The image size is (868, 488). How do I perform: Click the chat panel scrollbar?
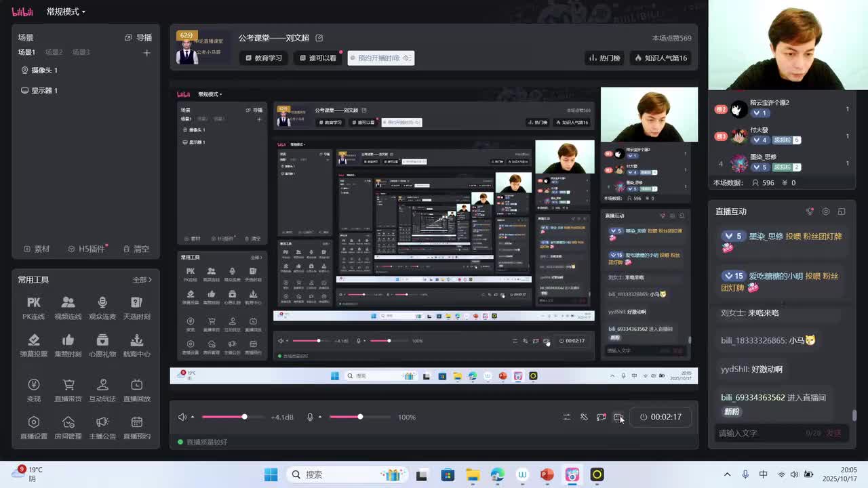click(855, 415)
